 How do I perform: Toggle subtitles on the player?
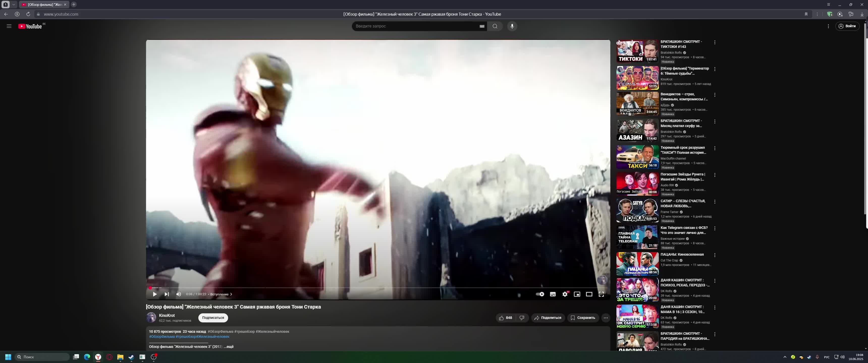[x=553, y=294]
